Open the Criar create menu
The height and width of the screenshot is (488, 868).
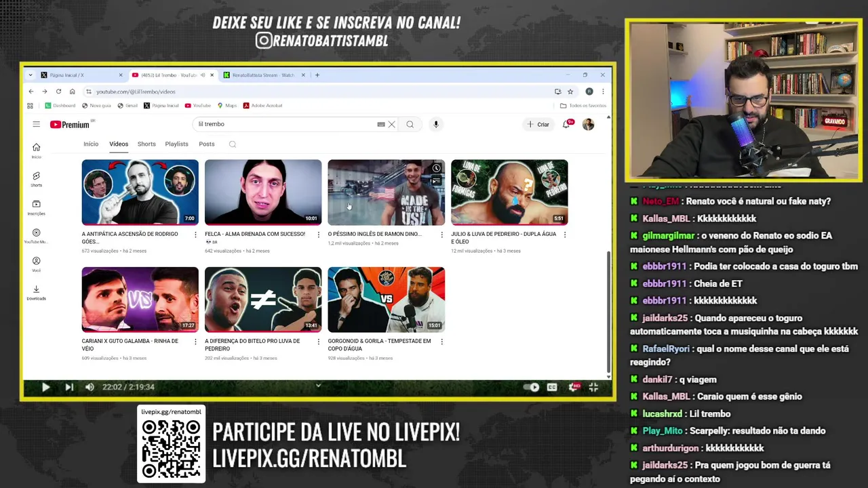point(538,124)
